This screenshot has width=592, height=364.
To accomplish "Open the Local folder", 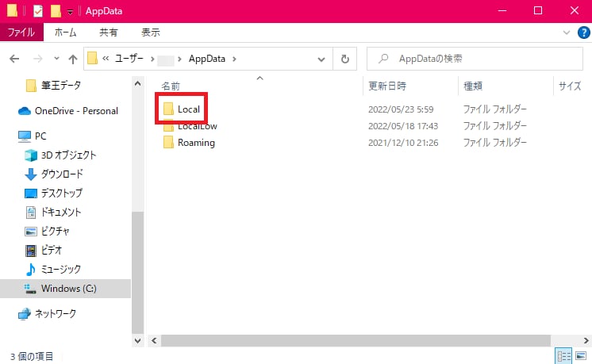I will coord(189,109).
